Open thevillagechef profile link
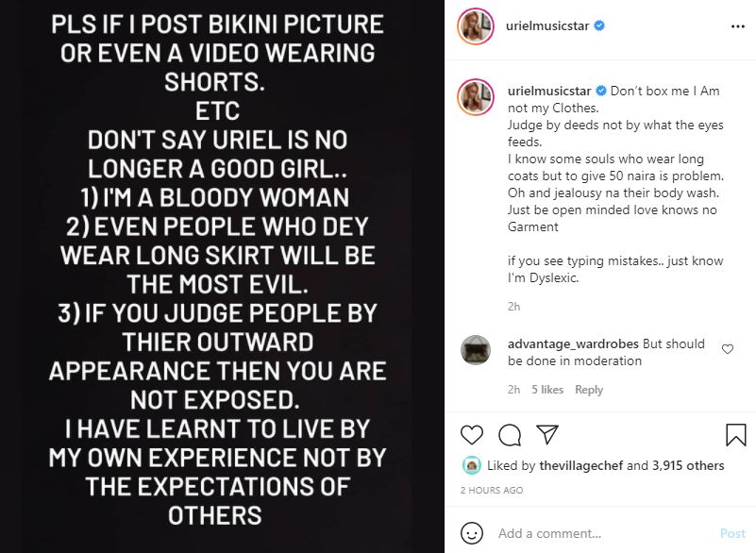Screen dimensions: 756x553 pyautogui.click(x=581, y=465)
